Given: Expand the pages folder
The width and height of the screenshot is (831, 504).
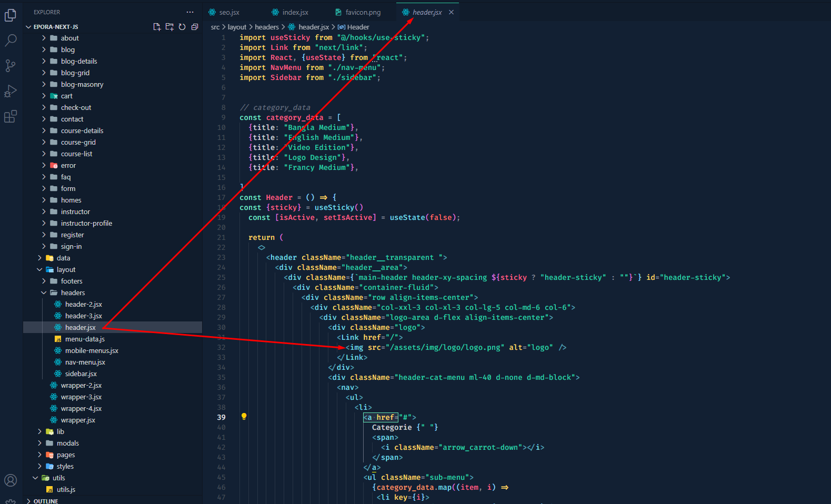Looking at the screenshot, I should 65,455.
